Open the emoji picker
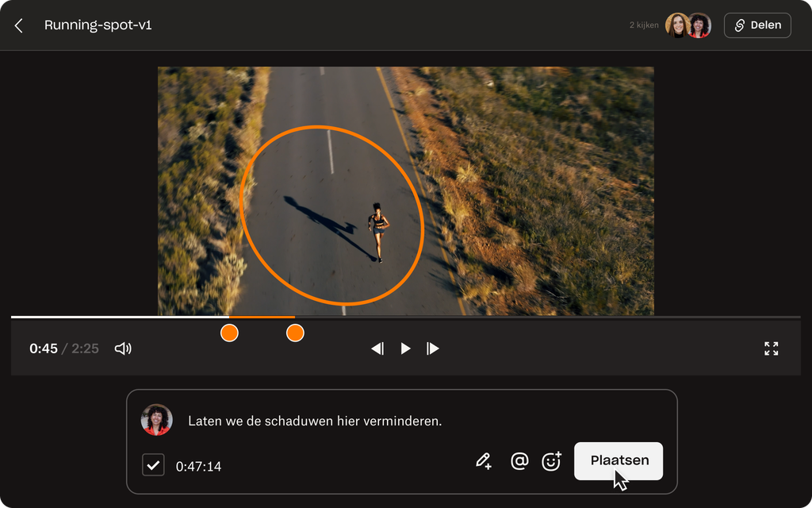This screenshot has height=508, width=812. tap(551, 460)
